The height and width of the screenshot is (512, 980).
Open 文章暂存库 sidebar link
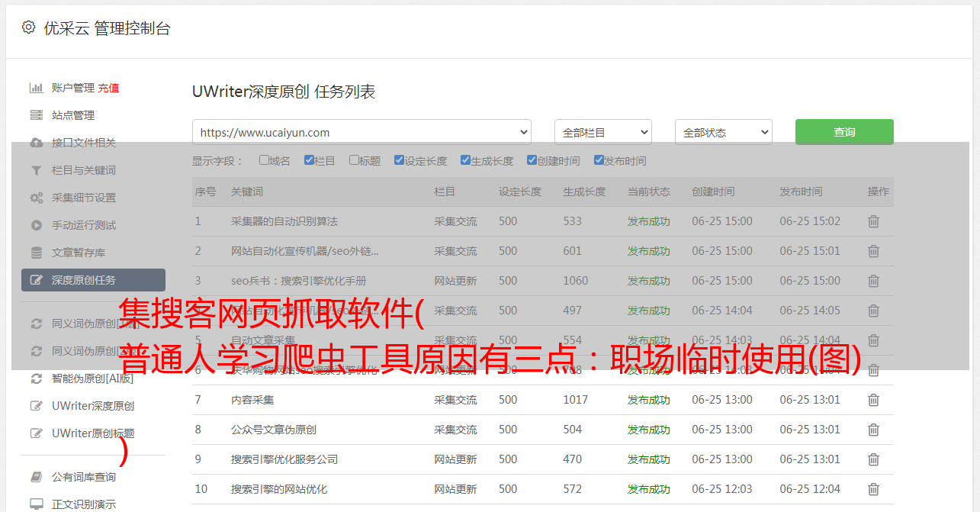[x=79, y=253]
